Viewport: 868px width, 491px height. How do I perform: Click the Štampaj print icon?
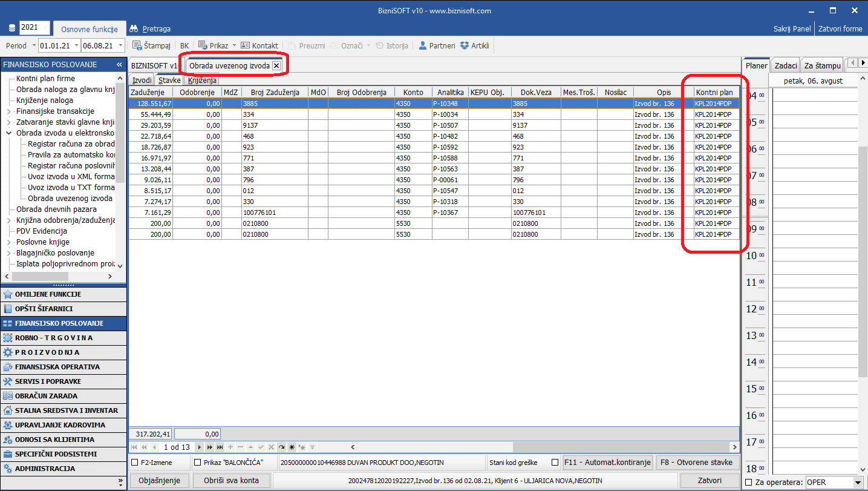tap(137, 45)
